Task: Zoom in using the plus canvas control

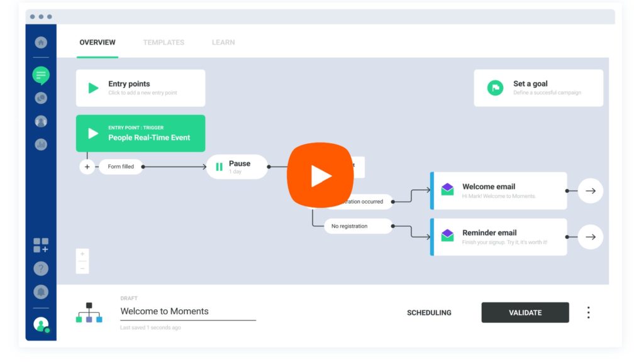Action: [82, 253]
